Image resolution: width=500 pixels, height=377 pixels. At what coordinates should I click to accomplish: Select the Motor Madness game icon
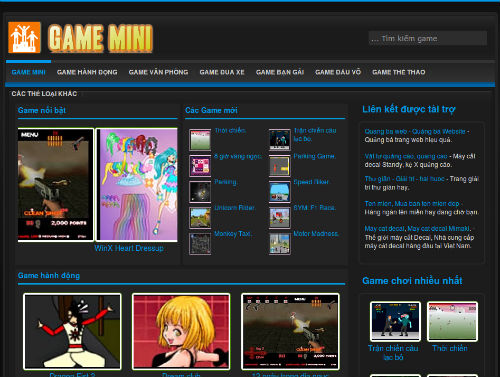tap(280, 244)
